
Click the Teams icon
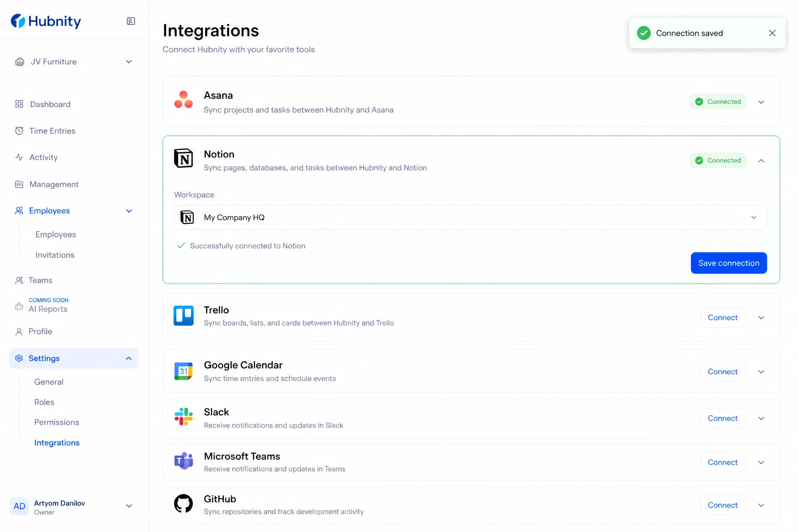click(x=19, y=281)
